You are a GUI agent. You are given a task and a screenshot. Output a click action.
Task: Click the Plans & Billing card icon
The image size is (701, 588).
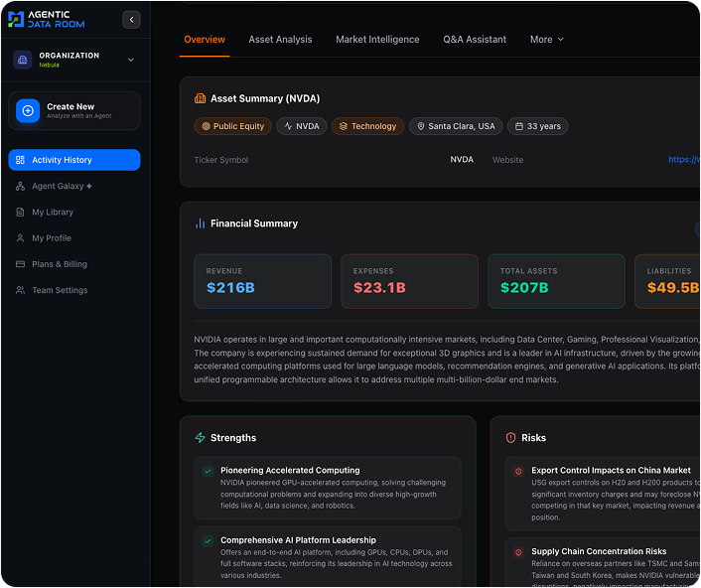(x=20, y=264)
